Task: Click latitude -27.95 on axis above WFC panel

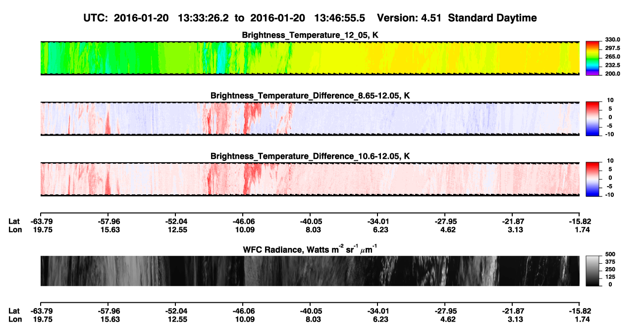Action: (444, 221)
